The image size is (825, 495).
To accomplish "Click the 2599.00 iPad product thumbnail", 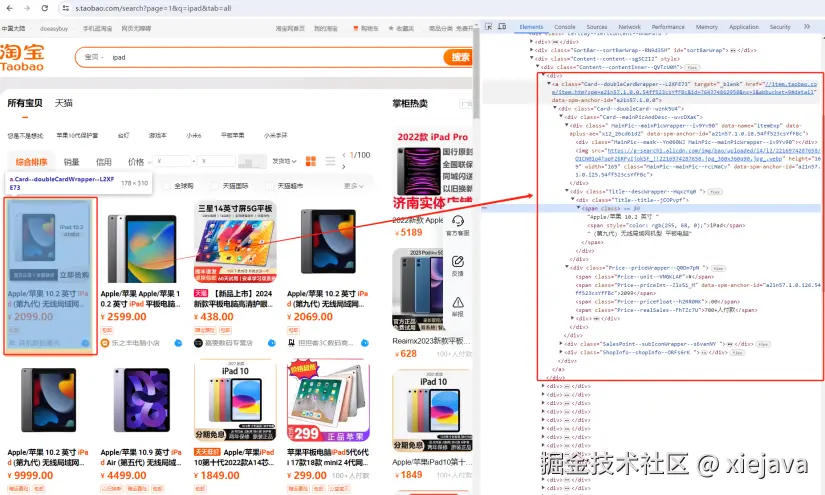I will 141,248.
